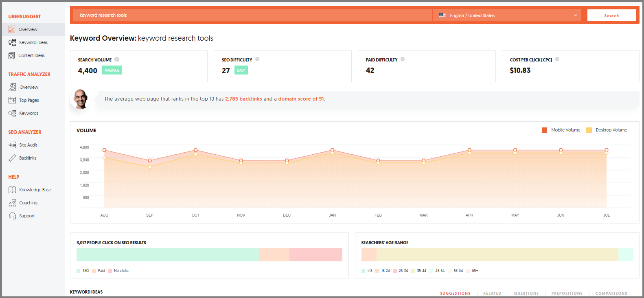
Task: Click the Cost Per Click help icon
Action: (557, 59)
